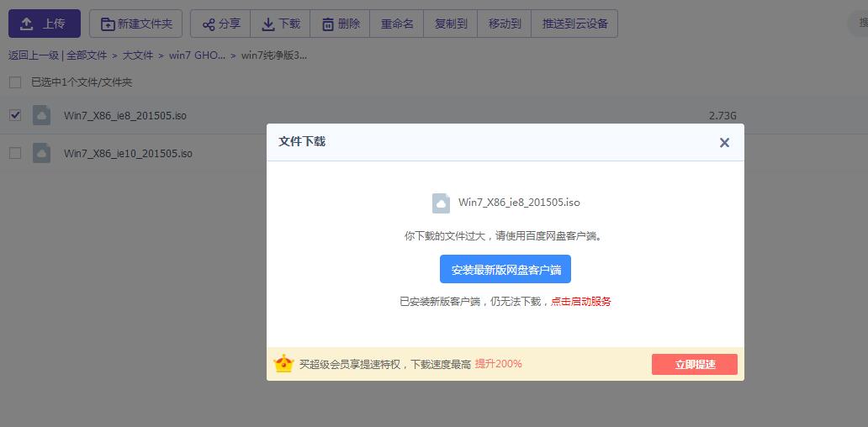Go back with 返回上一级 link
Screen dimensions: 868x427
[x=34, y=55]
